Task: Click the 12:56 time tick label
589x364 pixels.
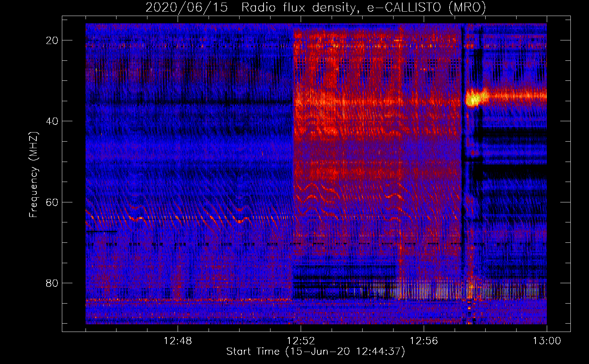Action: (424, 341)
